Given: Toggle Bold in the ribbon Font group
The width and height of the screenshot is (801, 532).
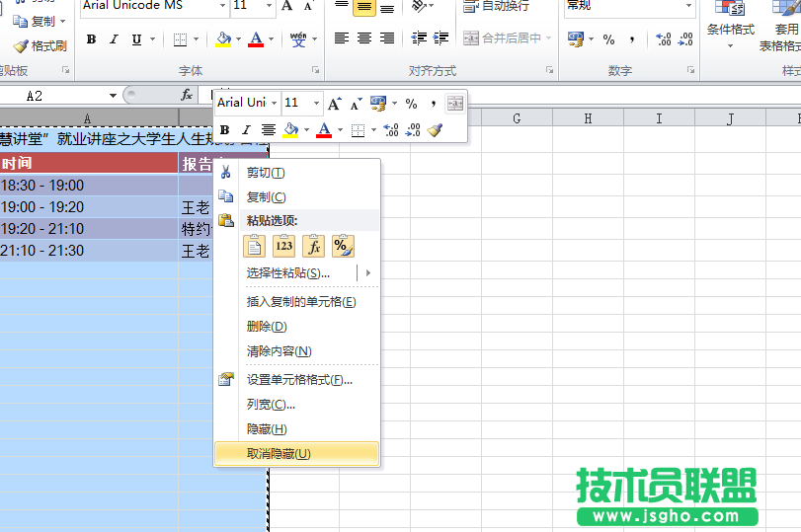Looking at the screenshot, I should coord(92,39).
